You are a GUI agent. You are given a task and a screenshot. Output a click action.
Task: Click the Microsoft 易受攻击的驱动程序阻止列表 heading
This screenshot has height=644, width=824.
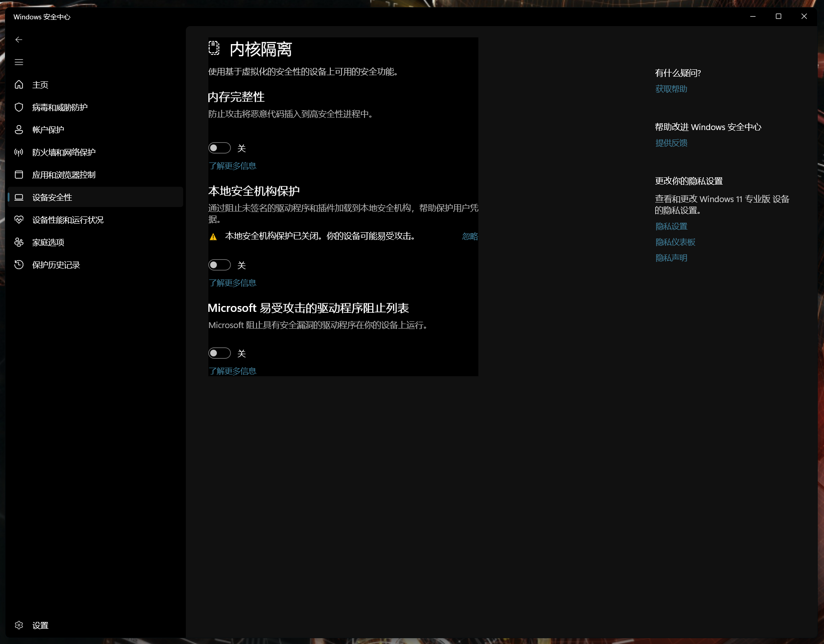308,308
